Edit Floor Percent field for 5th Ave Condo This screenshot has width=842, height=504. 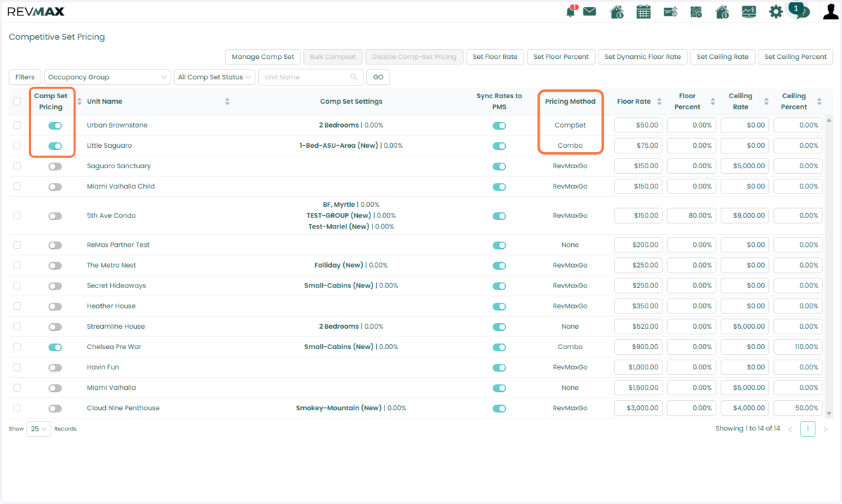(x=691, y=216)
